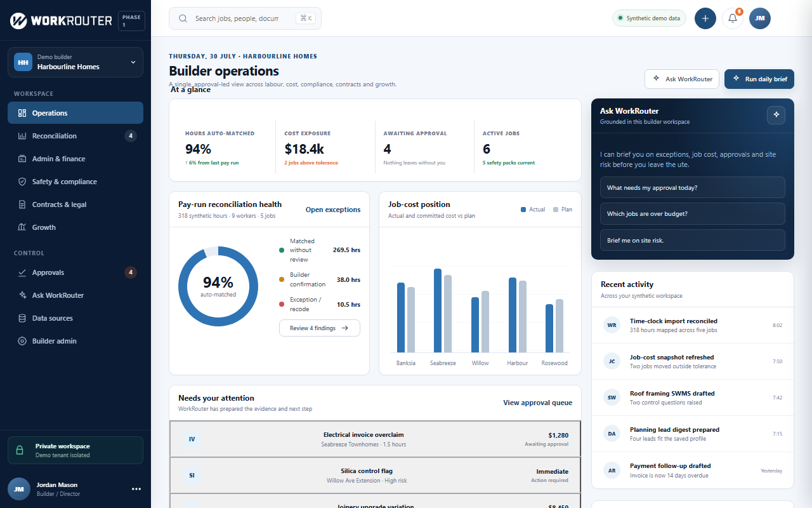Click the 94% auto-matched donut chart

point(218,286)
